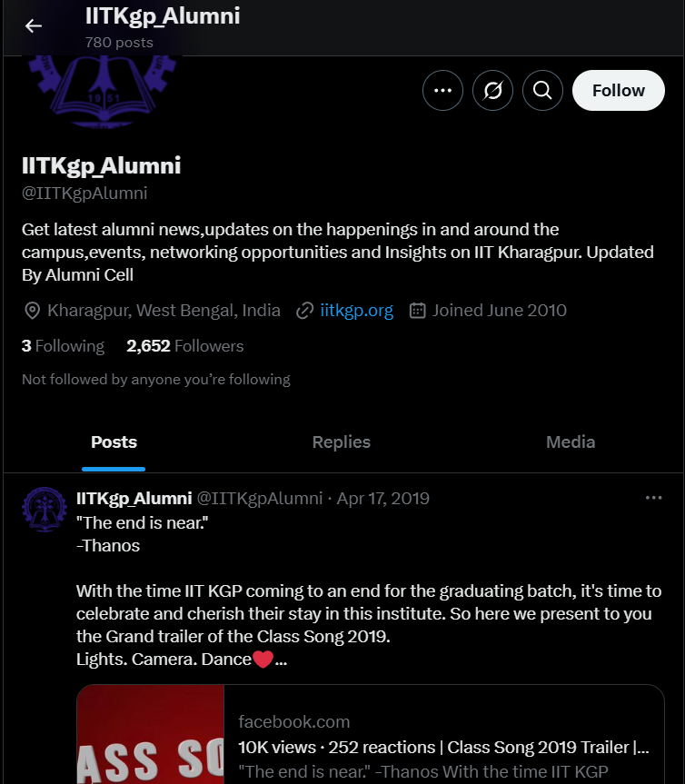Search this profile's posts
685x784 pixels.
pos(542,91)
